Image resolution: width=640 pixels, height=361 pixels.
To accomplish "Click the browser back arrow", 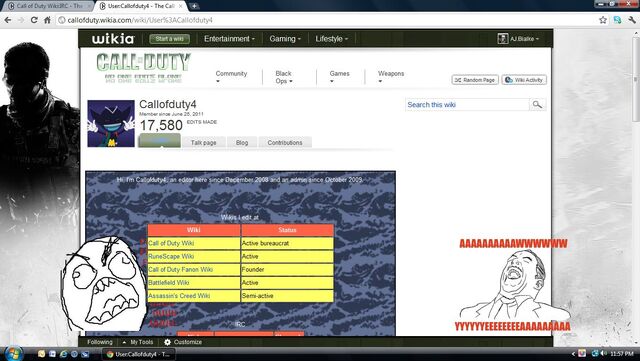I will (x=8, y=20).
